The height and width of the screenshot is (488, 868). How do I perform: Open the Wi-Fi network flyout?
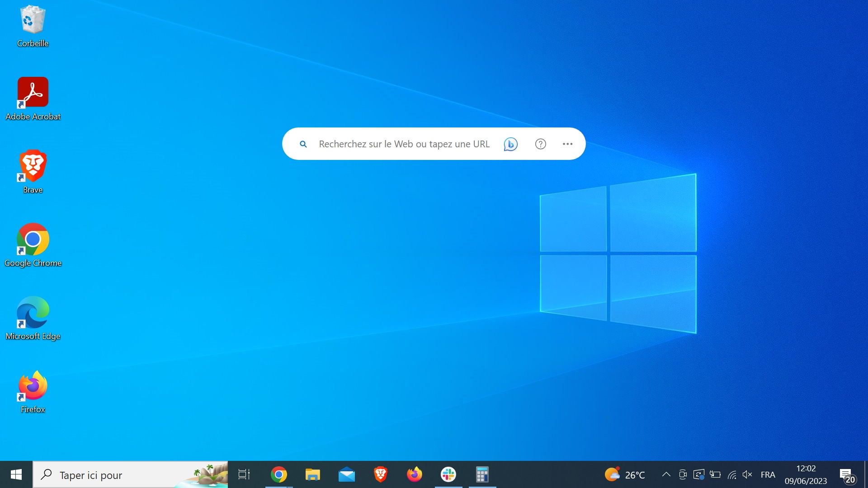click(732, 474)
